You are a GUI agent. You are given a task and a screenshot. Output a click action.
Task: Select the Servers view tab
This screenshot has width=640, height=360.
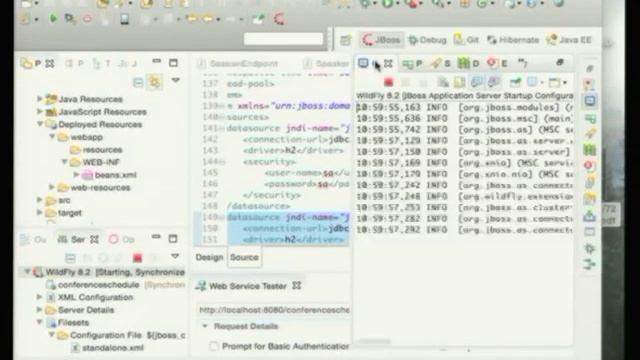pos(78,239)
